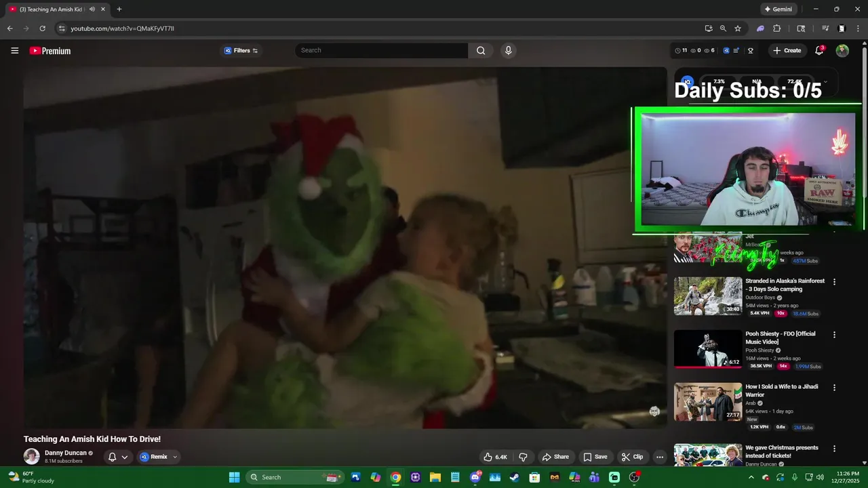Screen dimensions: 868x488
Task: Pause the video by clicking the player
Action: pyautogui.click(x=345, y=248)
